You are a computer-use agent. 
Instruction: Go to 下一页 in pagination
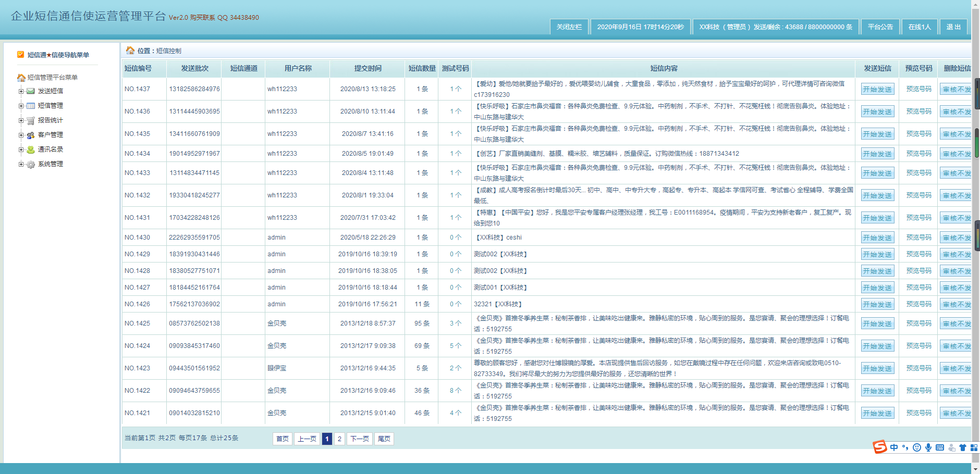(359, 439)
